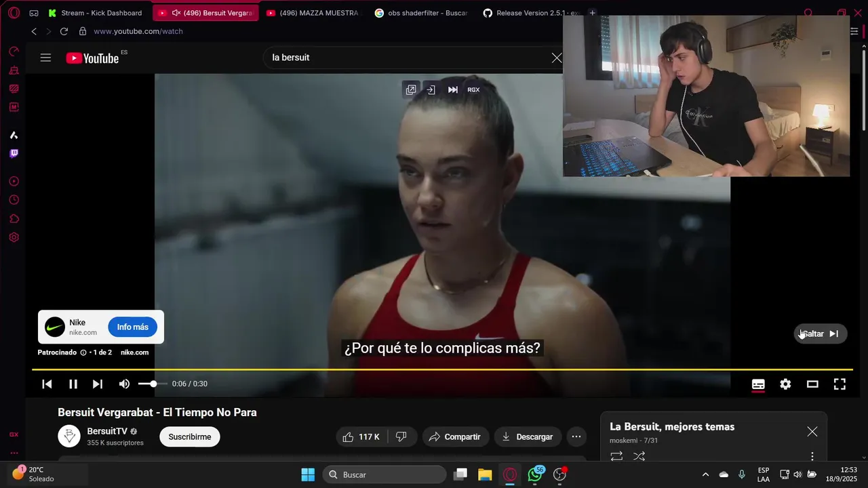Viewport: 868px width, 488px height.
Task: Switch to Stream - Kick Dashboard tab
Action: 97,13
